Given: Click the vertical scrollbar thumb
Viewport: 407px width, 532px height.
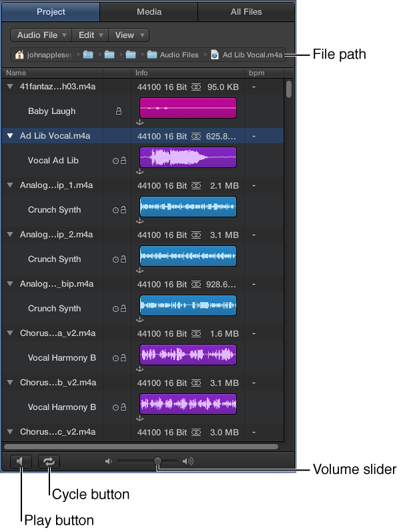Looking at the screenshot, I should (x=289, y=89).
